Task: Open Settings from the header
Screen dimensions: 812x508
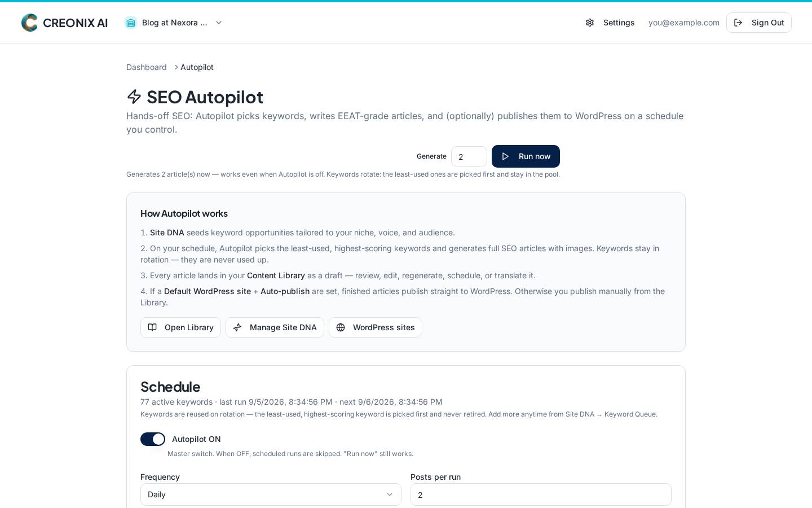Action: tap(610, 23)
